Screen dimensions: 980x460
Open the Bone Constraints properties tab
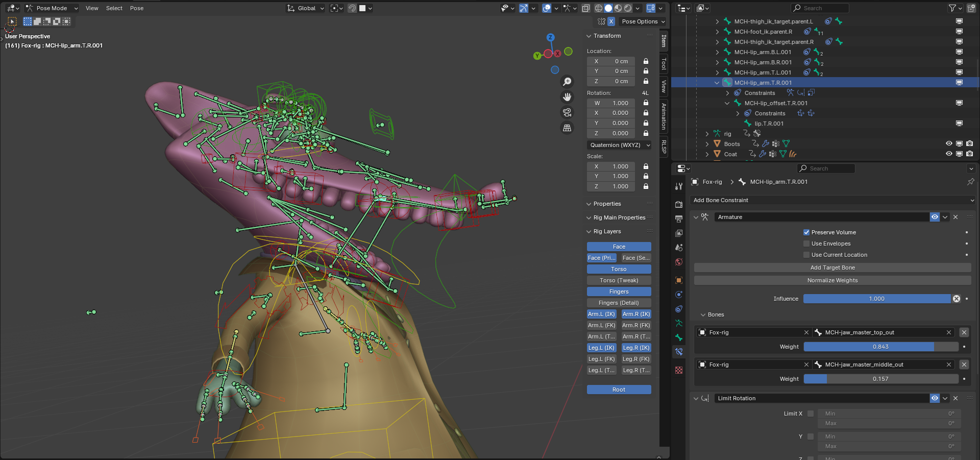679,352
